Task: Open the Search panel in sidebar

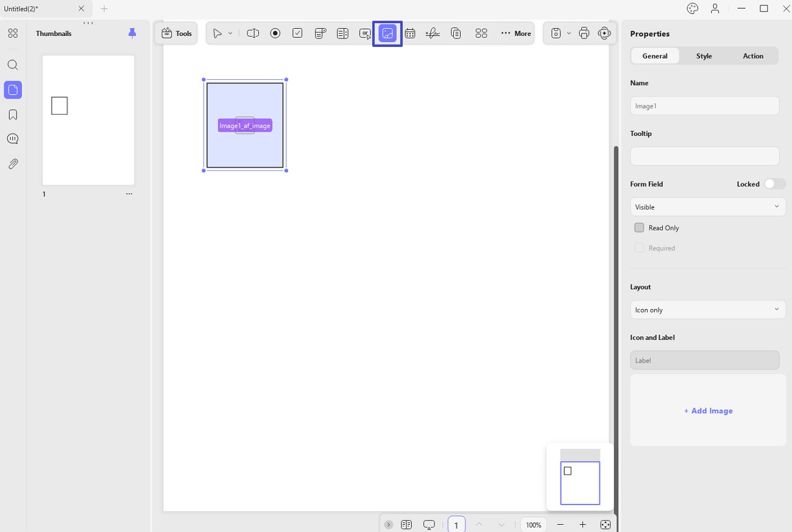Action: (13, 65)
